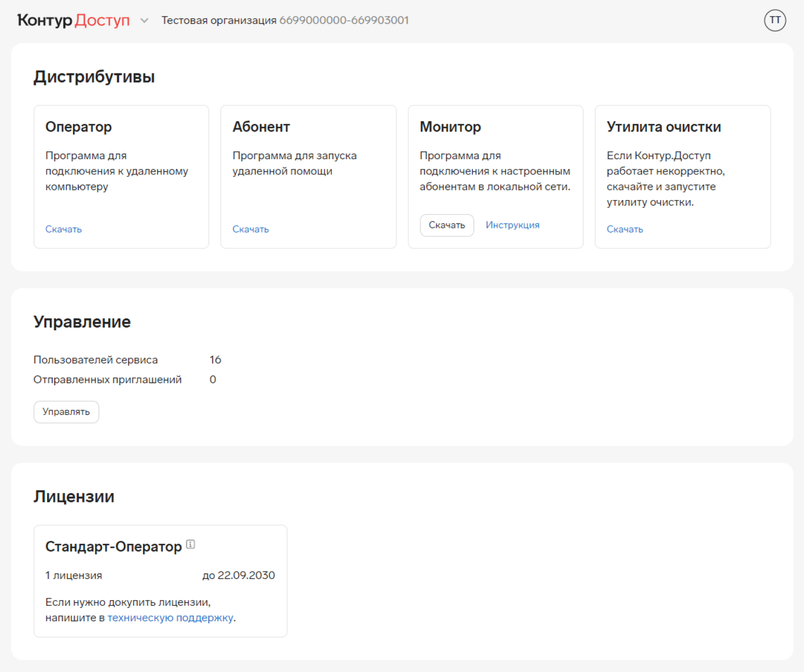Download the Оператор program
Screen dimensions: 804x672
[x=64, y=229]
